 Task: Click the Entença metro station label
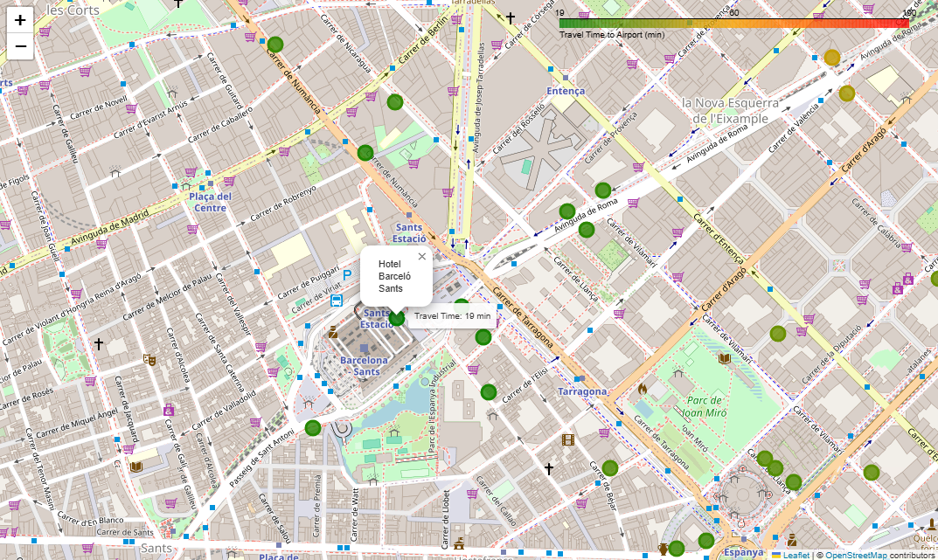[x=566, y=91]
